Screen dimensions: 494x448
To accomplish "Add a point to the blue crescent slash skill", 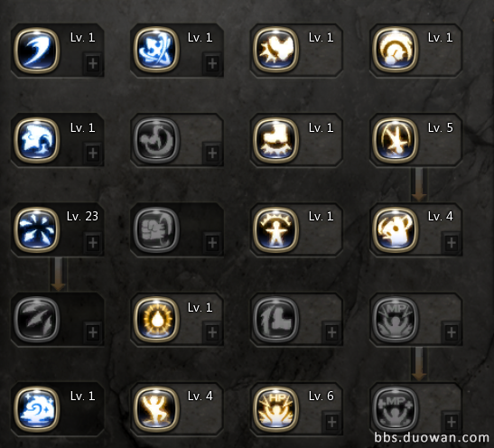I will coord(93,63).
